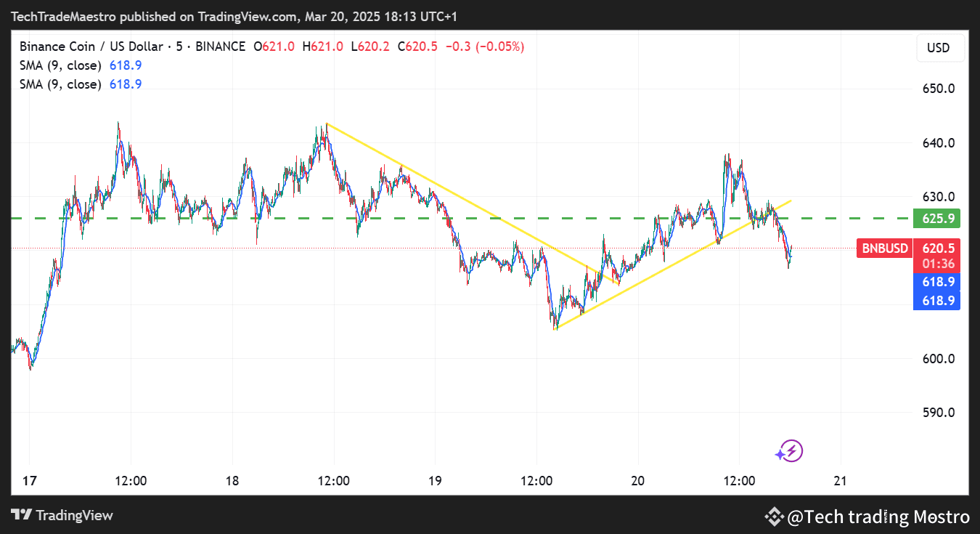
Task: Click the 12:00 label between 20 and 21
Action: pos(739,480)
